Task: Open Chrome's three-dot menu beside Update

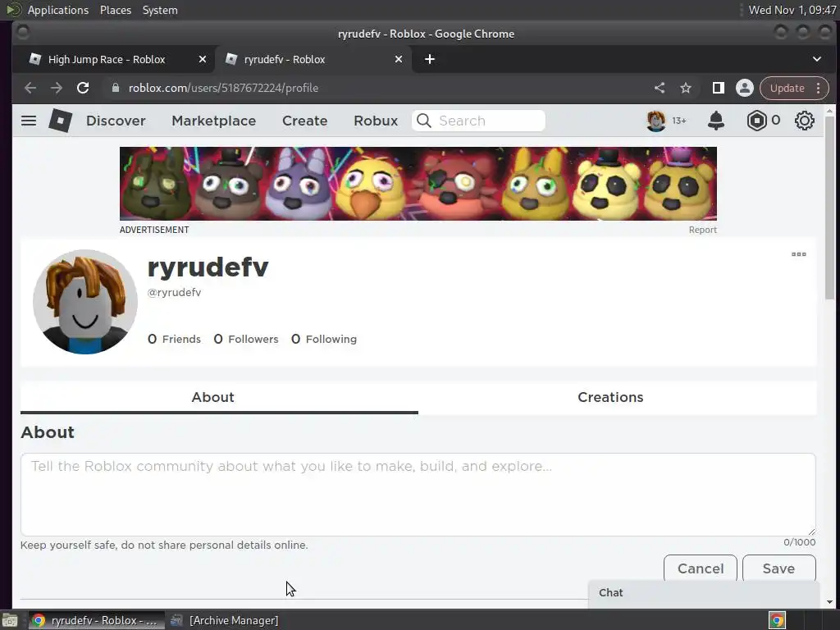Action: click(x=818, y=88)
